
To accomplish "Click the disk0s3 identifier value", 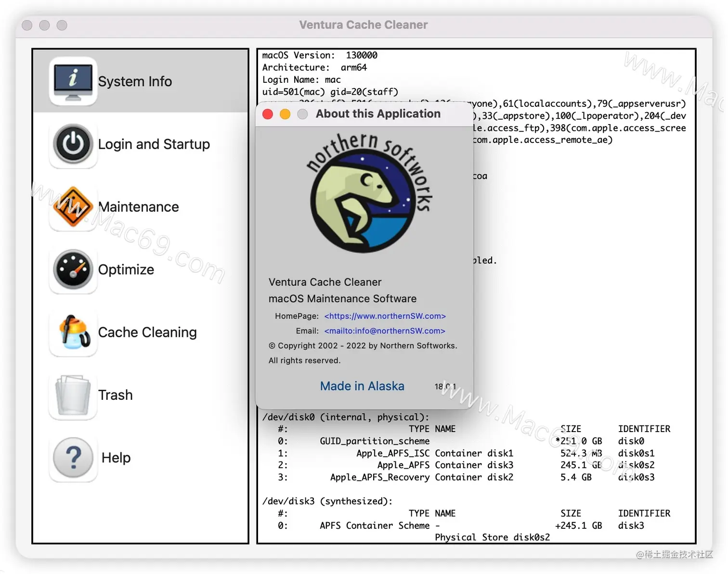I will [637, 477].
